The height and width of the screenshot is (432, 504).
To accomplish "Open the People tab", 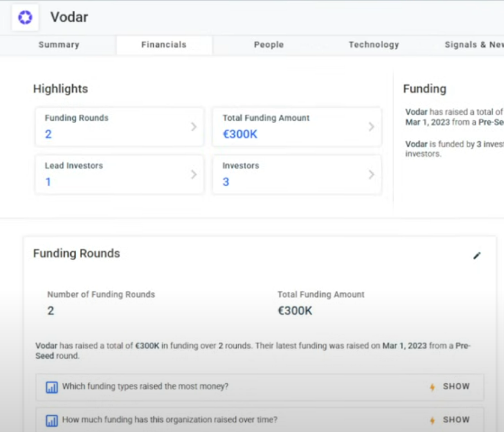I will [269, 45].
